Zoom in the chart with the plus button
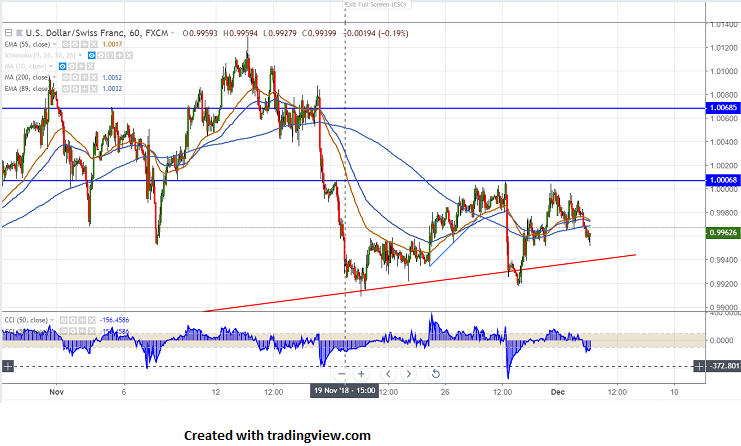 [x=361, y=374]
